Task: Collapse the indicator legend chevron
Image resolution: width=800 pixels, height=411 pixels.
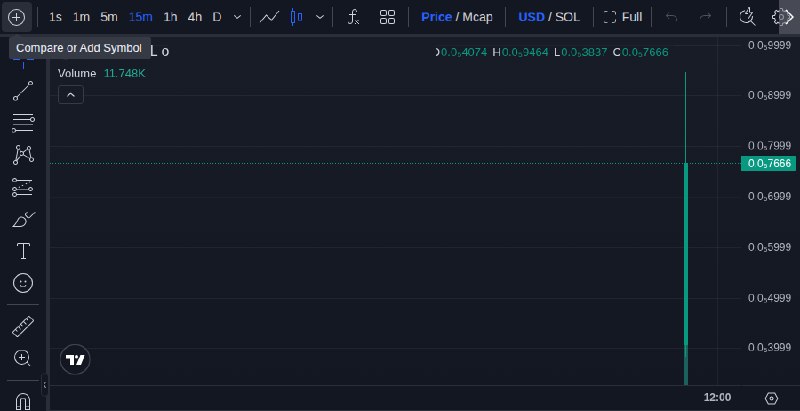Action: (71, 95)
